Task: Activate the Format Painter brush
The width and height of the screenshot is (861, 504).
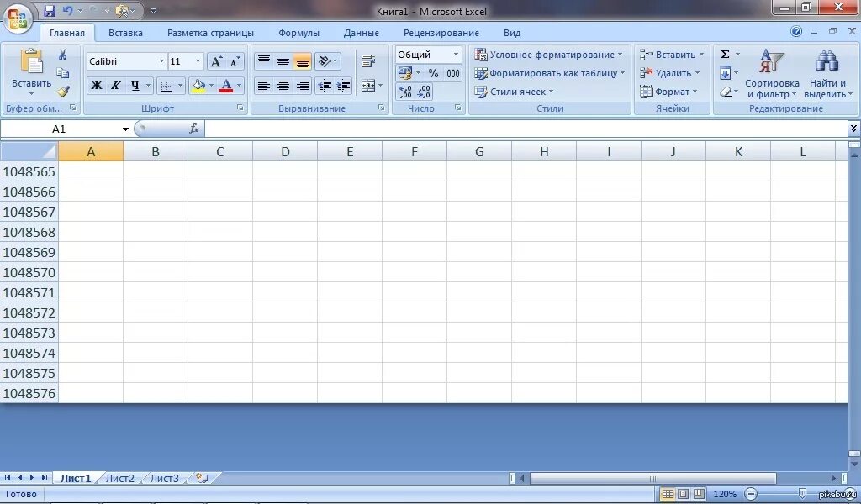Action: click(63, 91)
